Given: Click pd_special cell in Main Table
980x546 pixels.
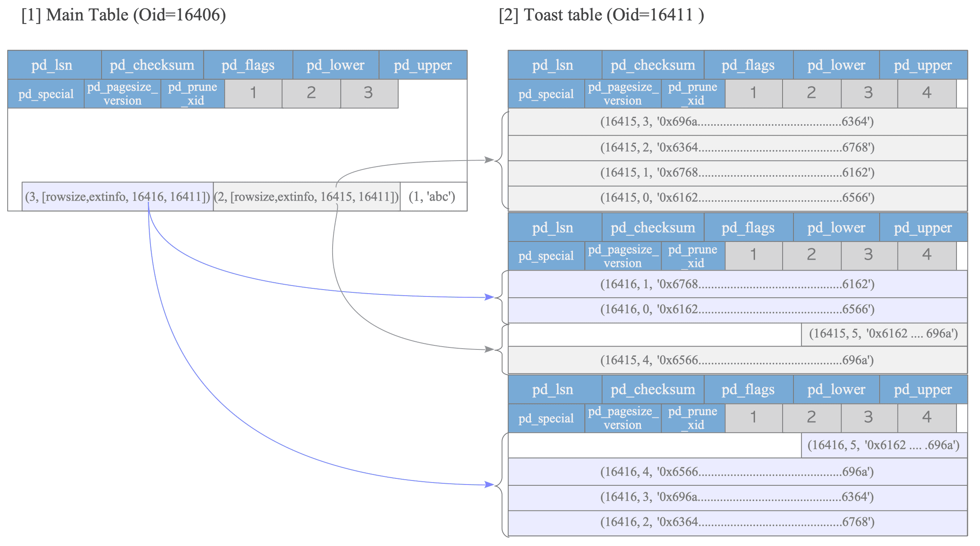Looking at the screenshot, I should click(x=46, y=94).
